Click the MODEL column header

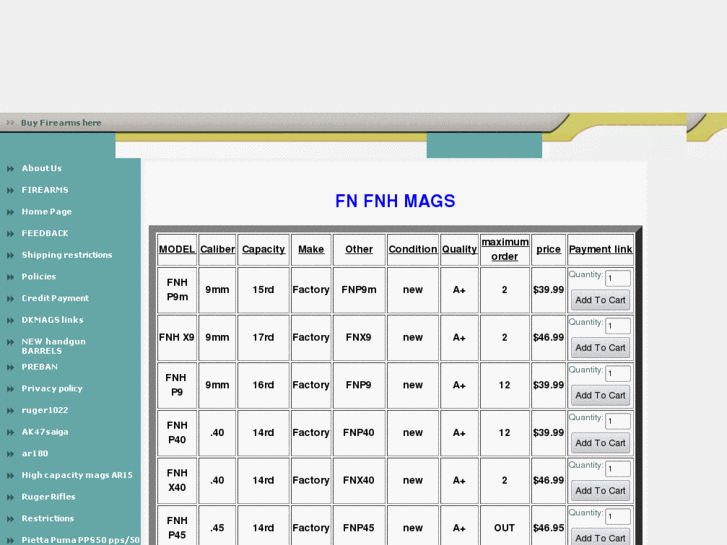coord(177,250)
